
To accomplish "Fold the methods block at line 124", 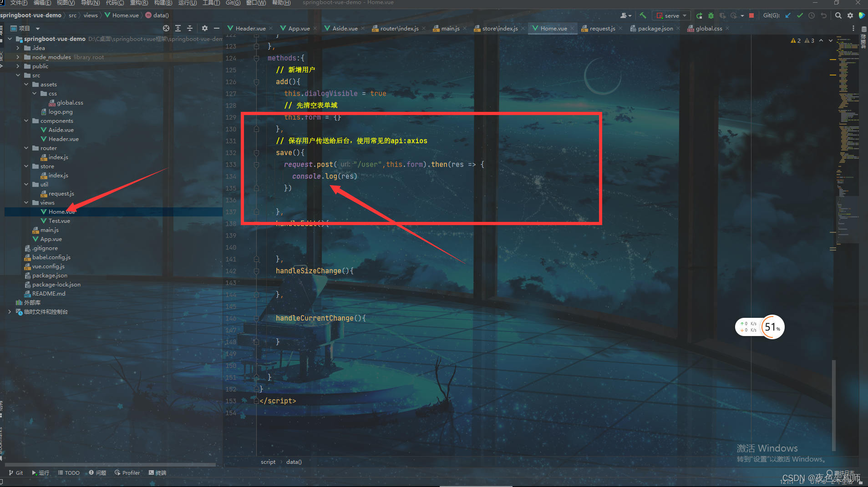I will tap(256, 58).
